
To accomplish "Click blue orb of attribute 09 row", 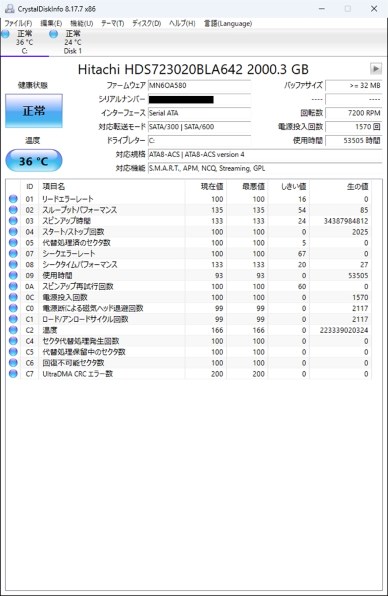I will click(x=13, y=276).
